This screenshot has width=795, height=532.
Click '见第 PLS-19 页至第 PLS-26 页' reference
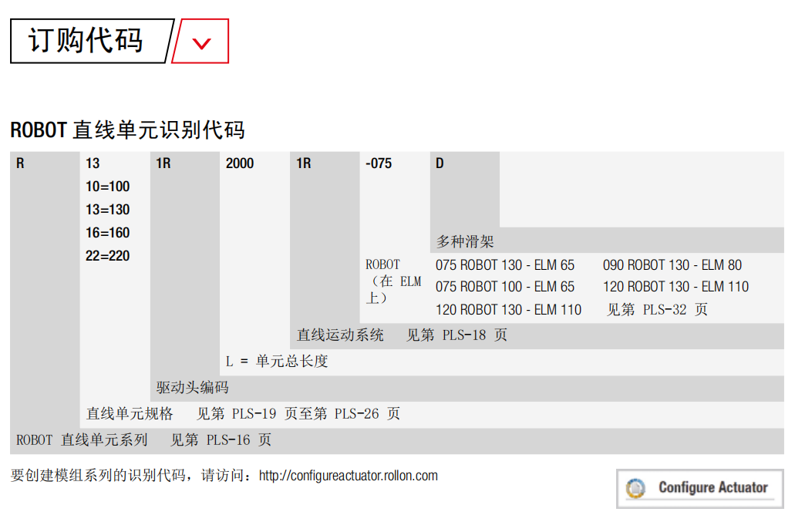[x=298, y=414]
